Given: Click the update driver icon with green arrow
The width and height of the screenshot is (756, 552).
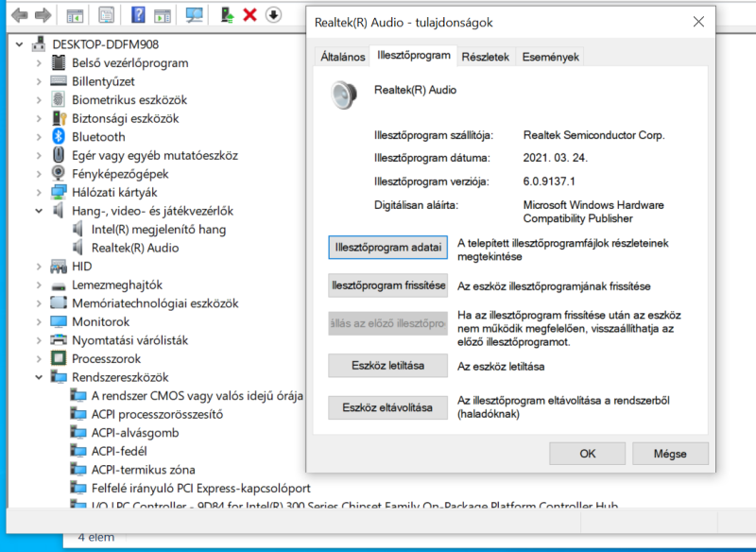Looking at the screenshot, I should tap(227, 15).
